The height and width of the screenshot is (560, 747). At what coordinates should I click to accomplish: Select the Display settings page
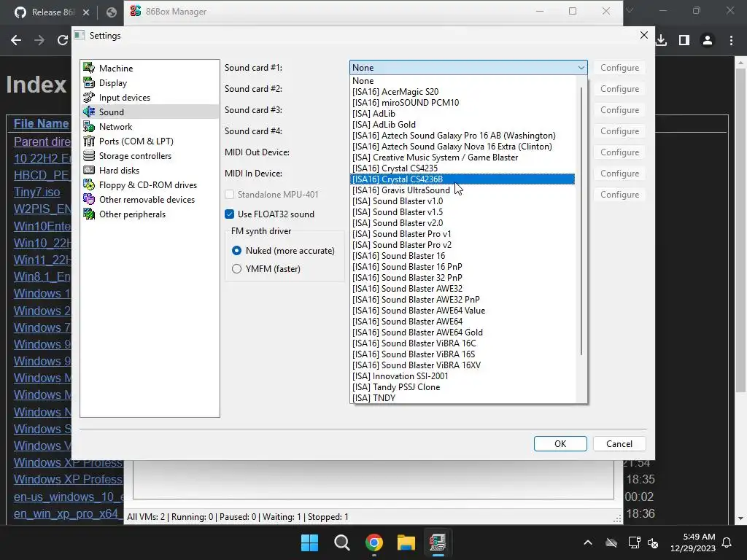pos(113,83)
